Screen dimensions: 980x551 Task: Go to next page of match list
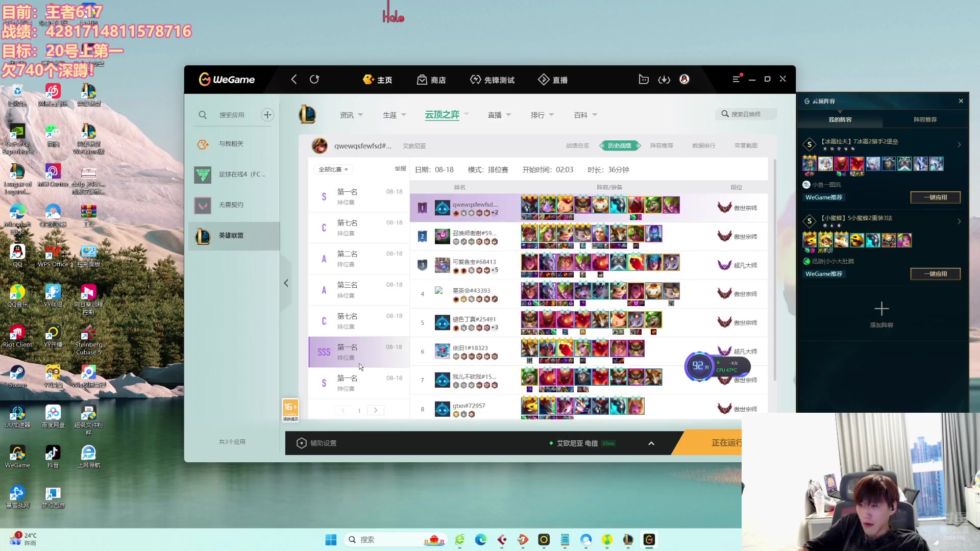pos(376,410)
